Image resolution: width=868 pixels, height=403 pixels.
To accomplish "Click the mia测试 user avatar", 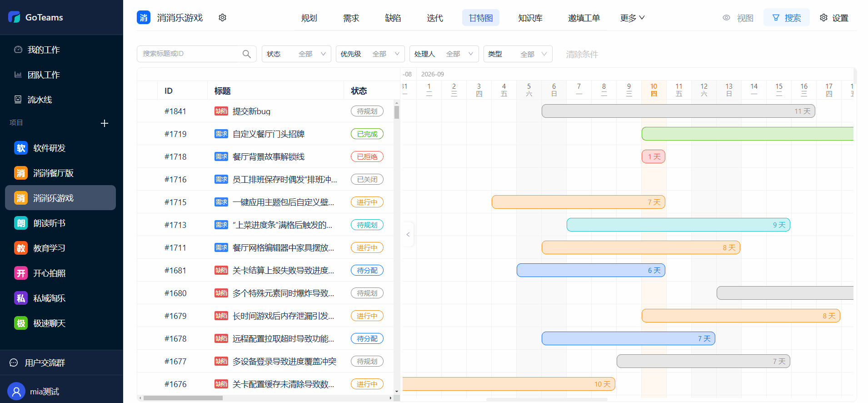I will [x=16, y=391].
